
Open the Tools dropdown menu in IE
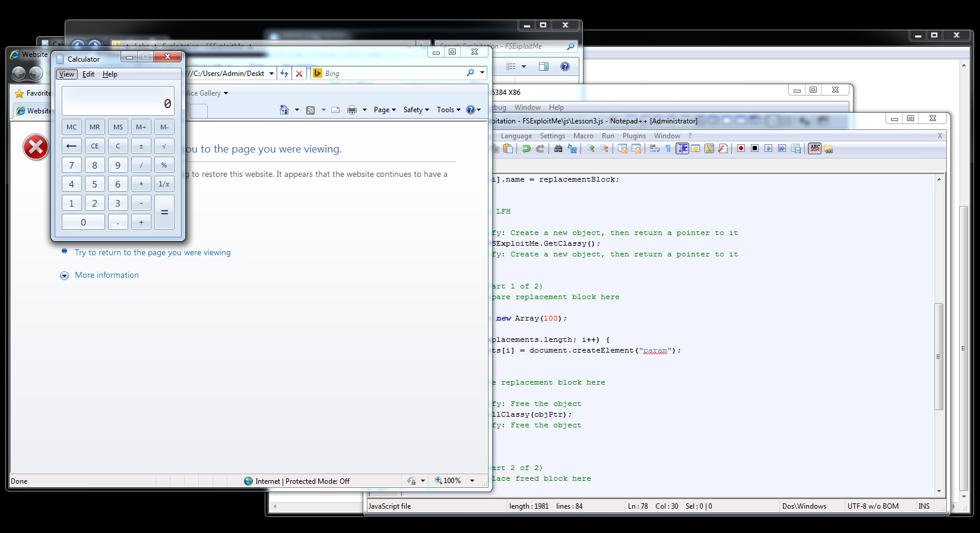pyautogui.click(x=449, y=110)
